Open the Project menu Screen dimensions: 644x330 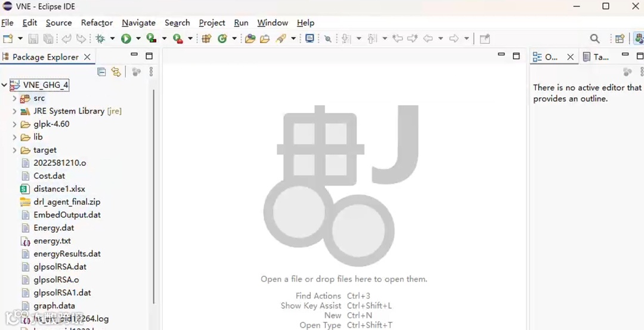coord(212,23)
